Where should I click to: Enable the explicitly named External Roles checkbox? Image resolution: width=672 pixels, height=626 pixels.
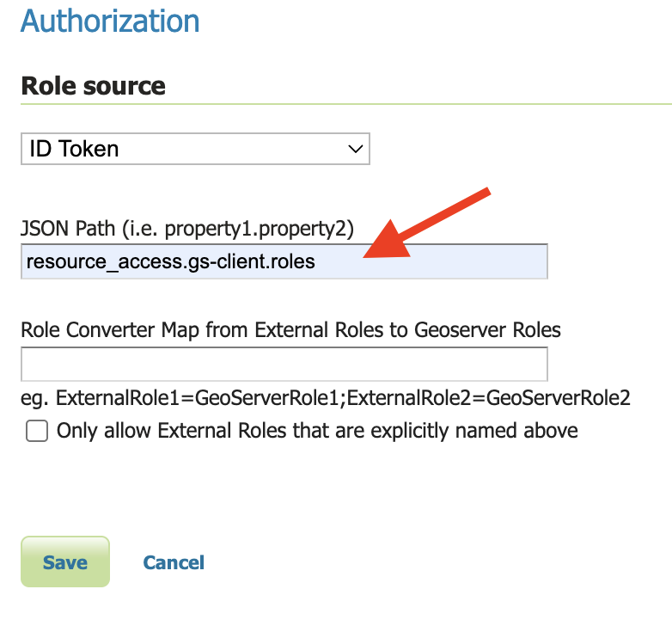[x=37, y=431]
